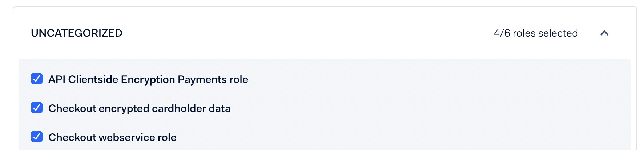Hide the Uncategorized roles list via arrow
The image size is (644, 150).
(x=604, y=33)
